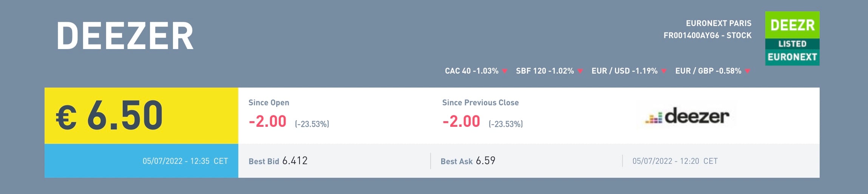Open the EUR / GBP rate link
This screenshot has width=868, height=194.
708,71
